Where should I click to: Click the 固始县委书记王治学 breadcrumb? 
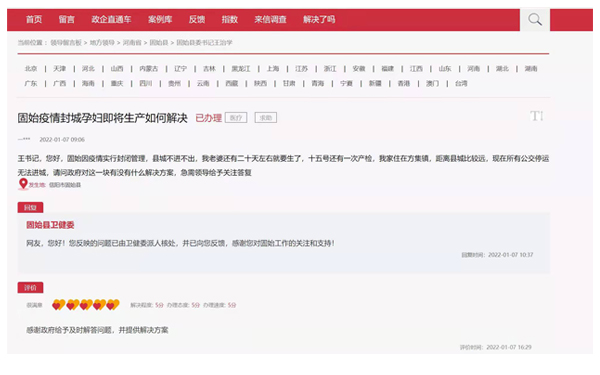tap(204, 42)
